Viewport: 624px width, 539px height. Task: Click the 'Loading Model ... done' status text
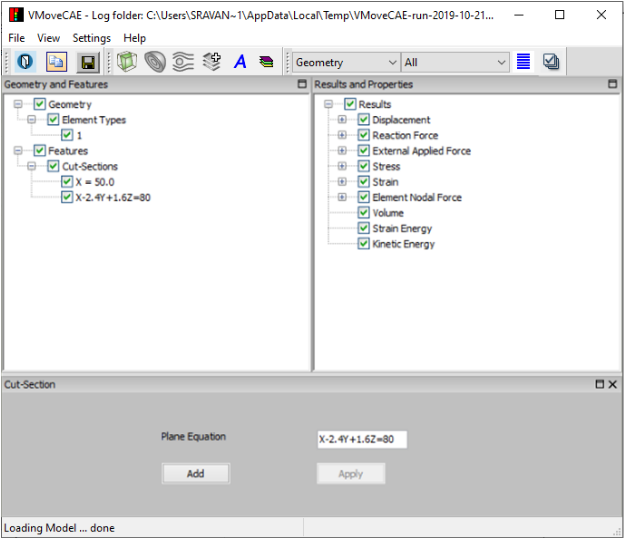coord(59,528)
